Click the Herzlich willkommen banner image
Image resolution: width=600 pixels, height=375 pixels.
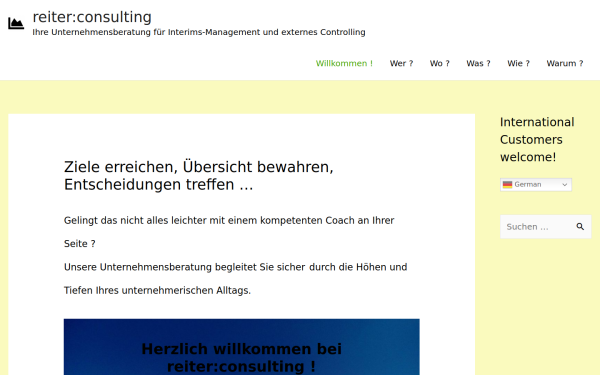[241, 347]
